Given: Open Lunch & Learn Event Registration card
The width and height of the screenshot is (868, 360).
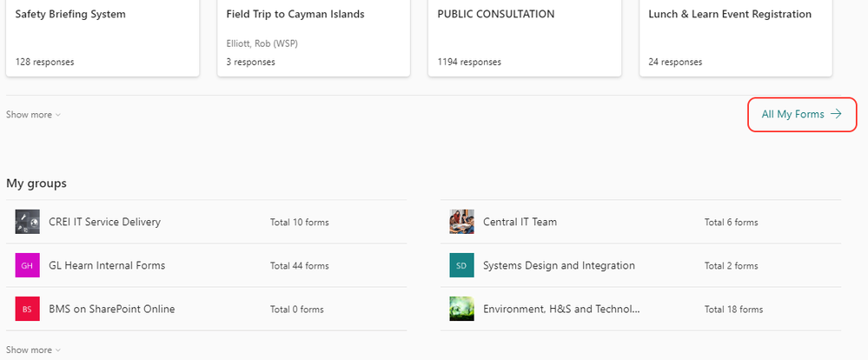Looking at the screenshot, I should (736, 37).
